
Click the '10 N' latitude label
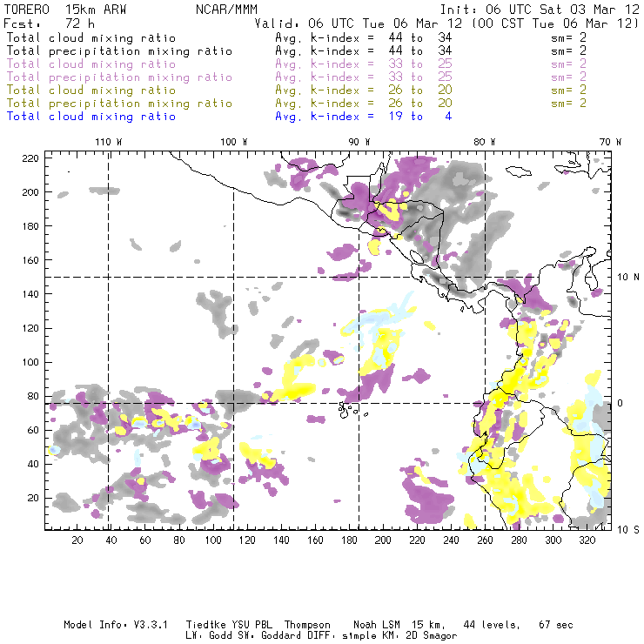tap(628, 278)
